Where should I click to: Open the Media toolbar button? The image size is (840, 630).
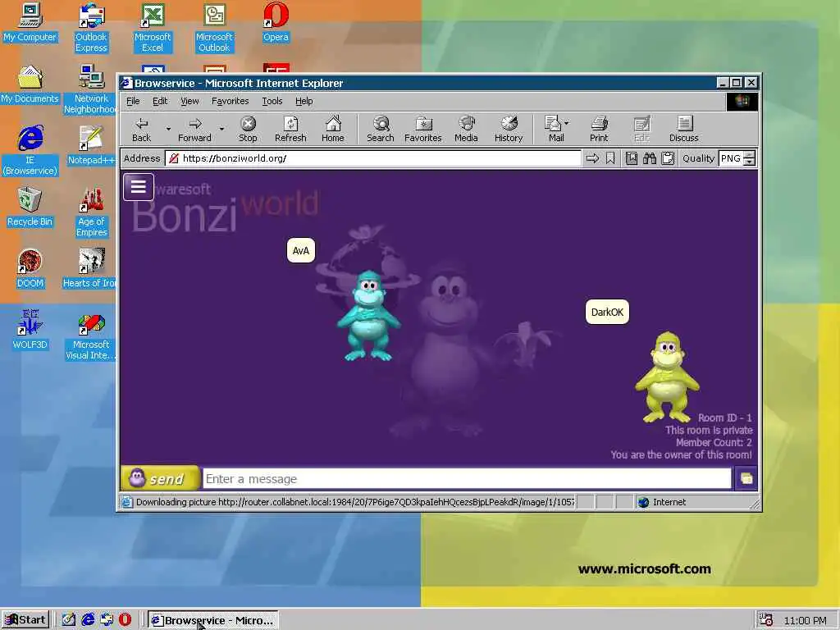(466, 129)
